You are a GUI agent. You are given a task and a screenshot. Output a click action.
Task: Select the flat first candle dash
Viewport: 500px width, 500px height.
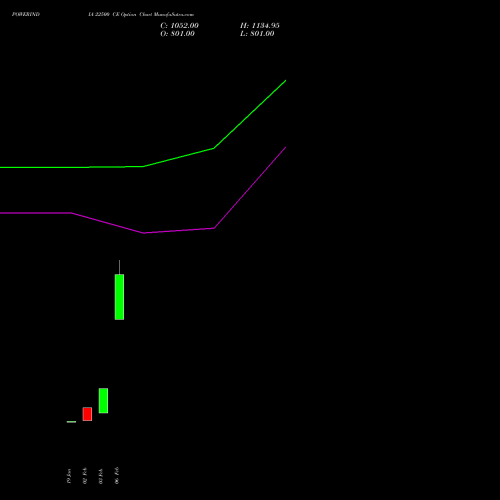click(x=71, y=422)
